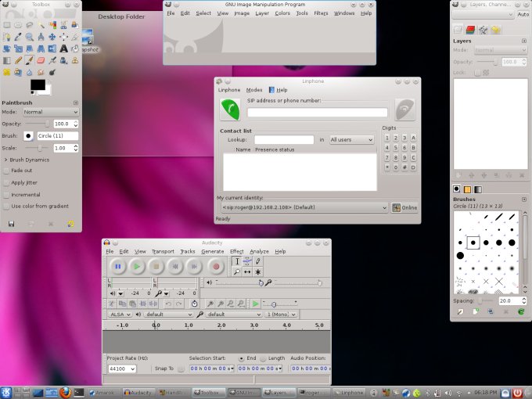Click the Audacity Play button
The width and height of the screenshot is (532, 399).
tap(137, 267)
